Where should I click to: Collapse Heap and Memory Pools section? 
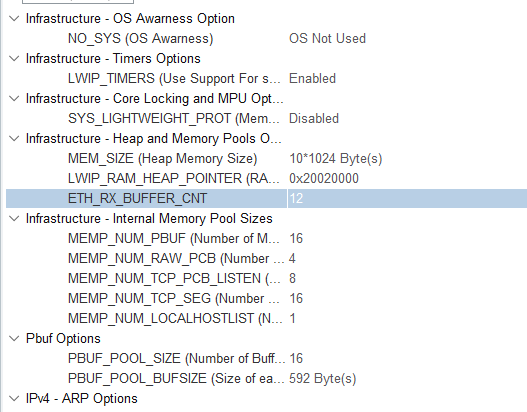click(14, 138)
